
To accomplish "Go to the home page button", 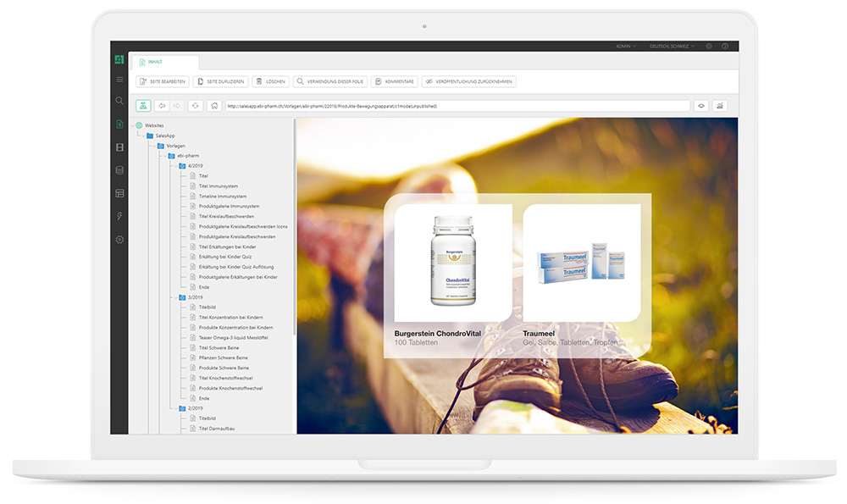I will 214,106.
